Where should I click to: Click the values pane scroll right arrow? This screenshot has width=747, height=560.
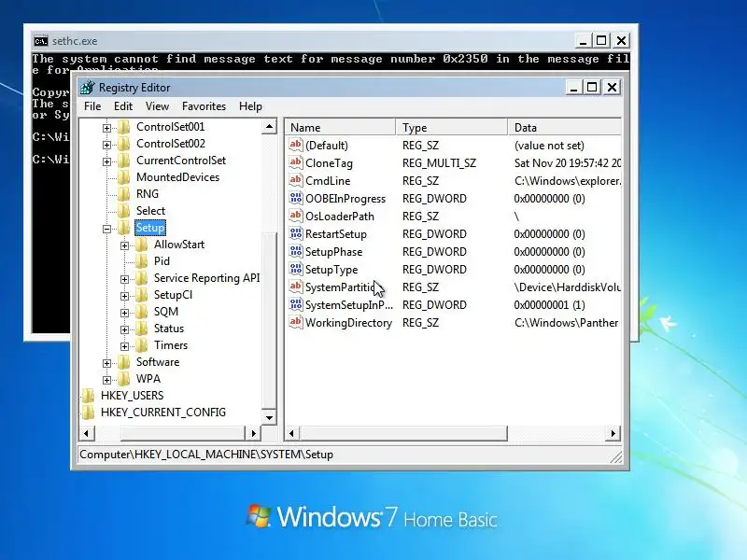point(613,433)
